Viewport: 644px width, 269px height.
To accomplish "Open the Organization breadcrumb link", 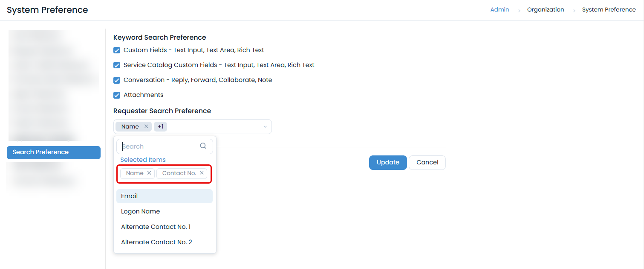I will click(546, 9).
